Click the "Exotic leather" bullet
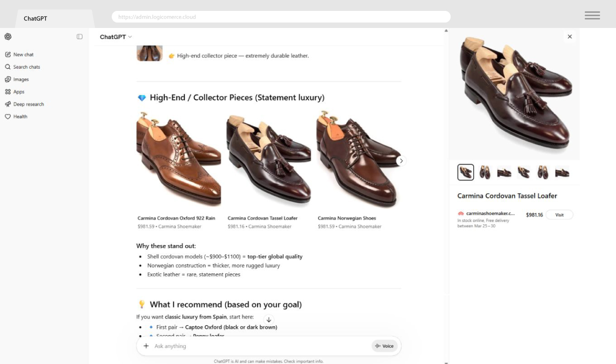Viewport: 616px width, 364px height. (x=194, y=274)
